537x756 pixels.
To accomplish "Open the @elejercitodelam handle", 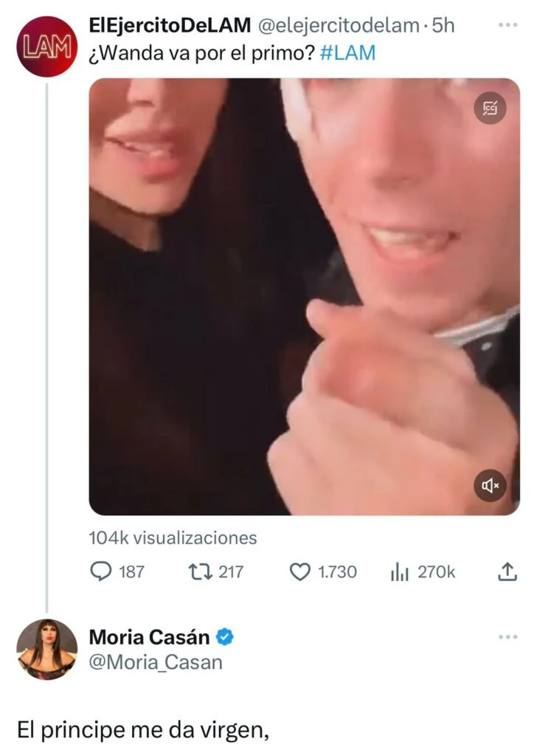I will pyautogui.click(x=338, y=25).
